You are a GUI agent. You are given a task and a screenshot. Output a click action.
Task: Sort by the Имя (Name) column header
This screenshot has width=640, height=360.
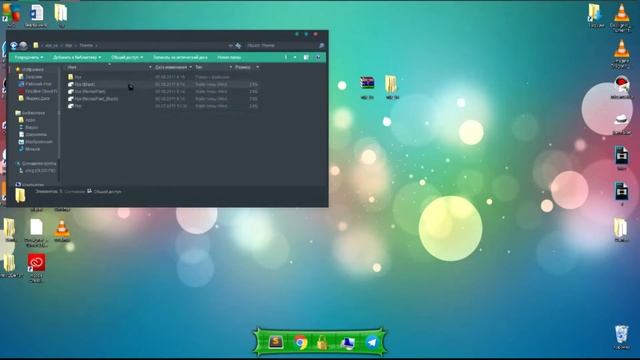(x=72, y=67)
